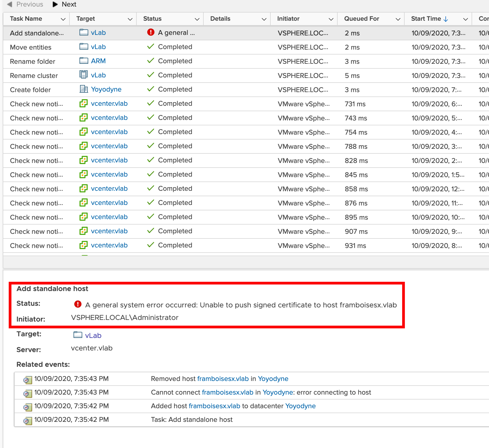
Task: Click the vCenter icon in the 731 ms row
Action: (84, 103)
